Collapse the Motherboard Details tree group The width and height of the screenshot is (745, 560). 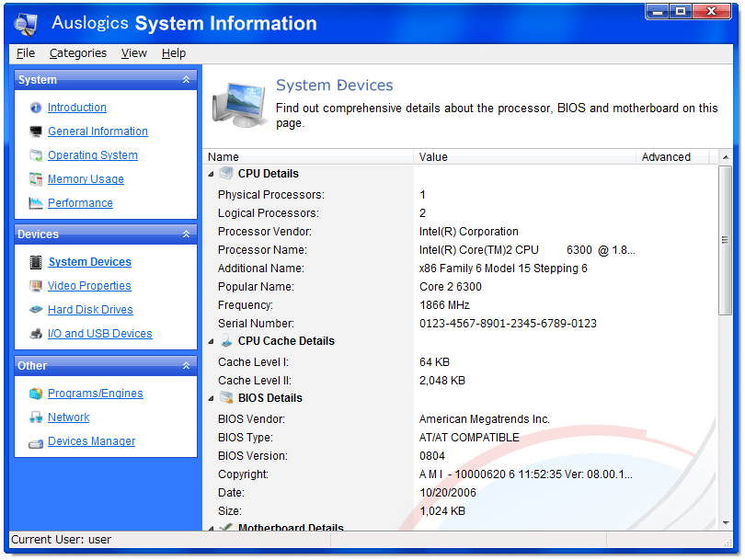211,528
